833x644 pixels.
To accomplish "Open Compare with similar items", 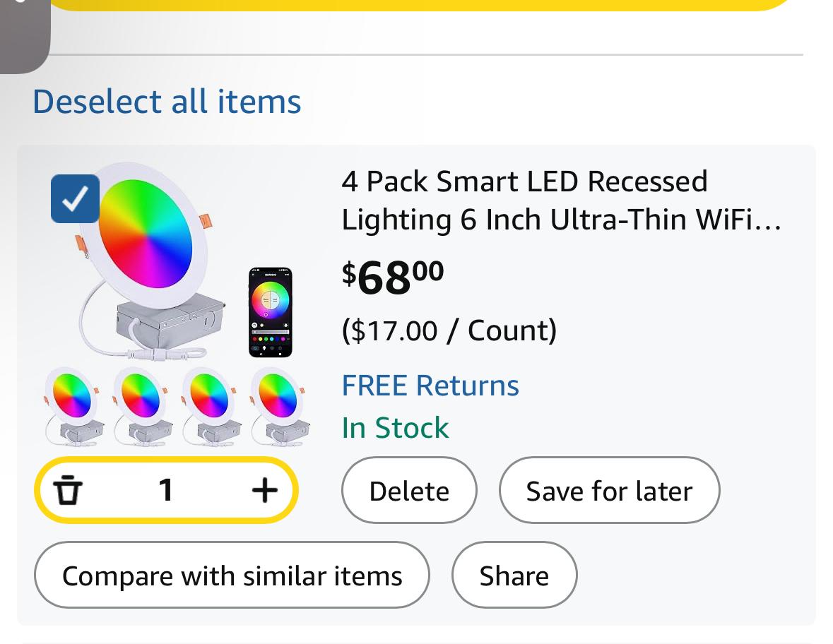I will [x=232, y=576].
